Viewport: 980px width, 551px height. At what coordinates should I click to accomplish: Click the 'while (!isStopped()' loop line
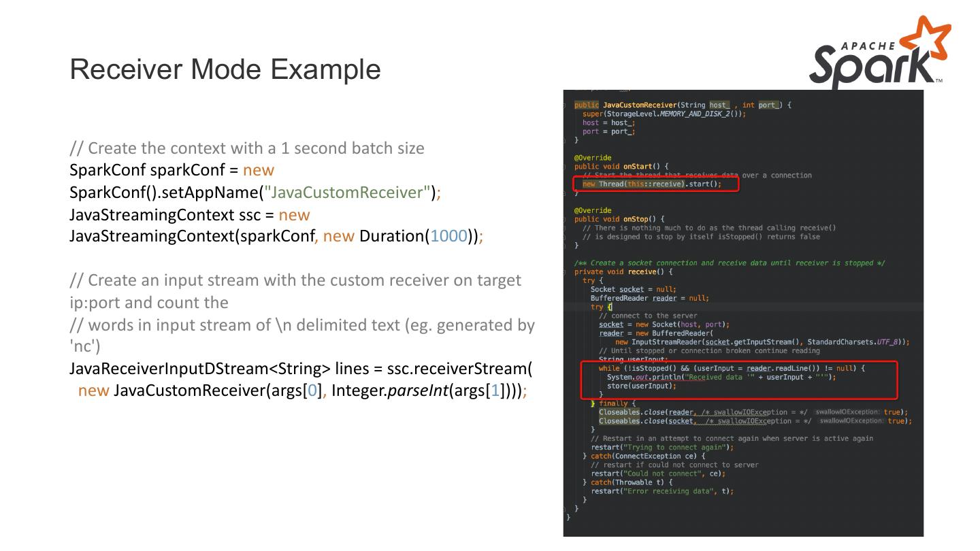pyautogui.click(x=732, y=368)
